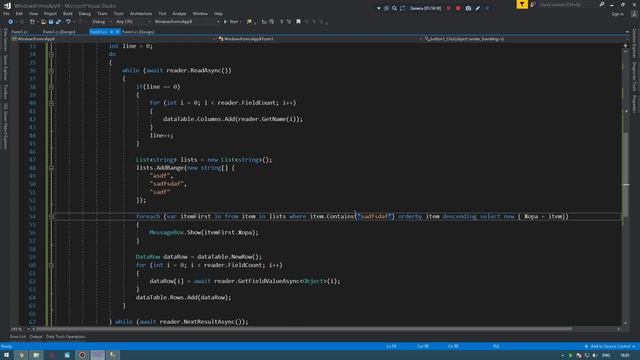The image size is (640, 360).
Task: Close the active Form1.cs tab
Action: [x=118, y=31]
